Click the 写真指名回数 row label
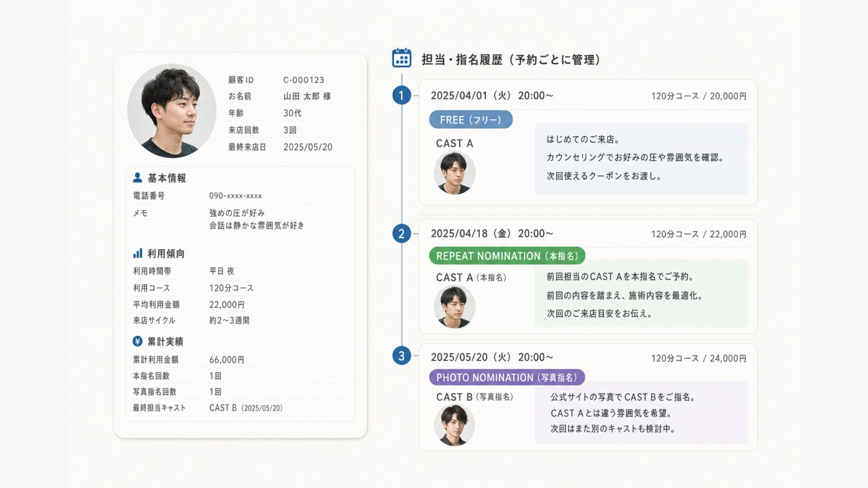 pyautogui.click(x=155, y=392)
